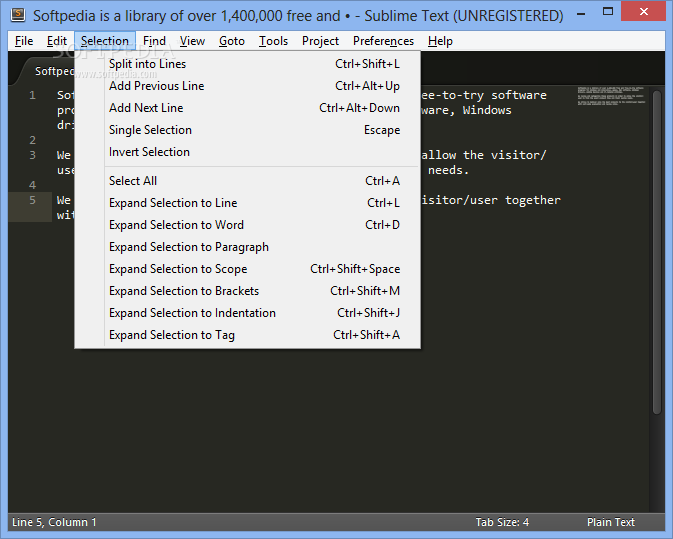Click line number 3 in gutter
The image size is (673, 539).
[x=32, y=155]
